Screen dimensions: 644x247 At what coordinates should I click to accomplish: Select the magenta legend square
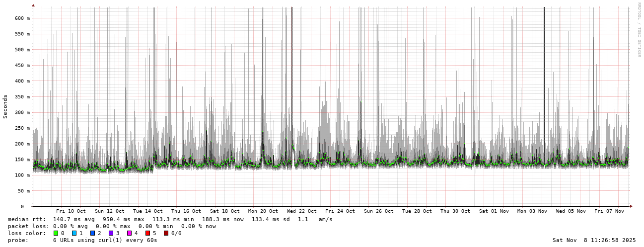(x=129, y=233)
